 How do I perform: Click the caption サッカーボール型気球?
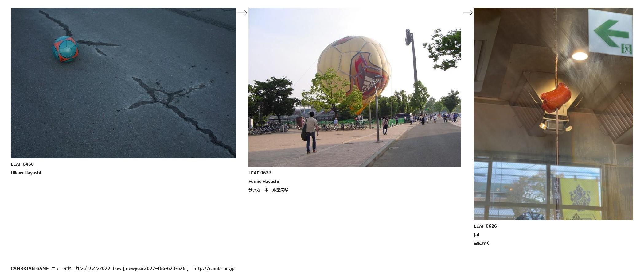[268, 190]
